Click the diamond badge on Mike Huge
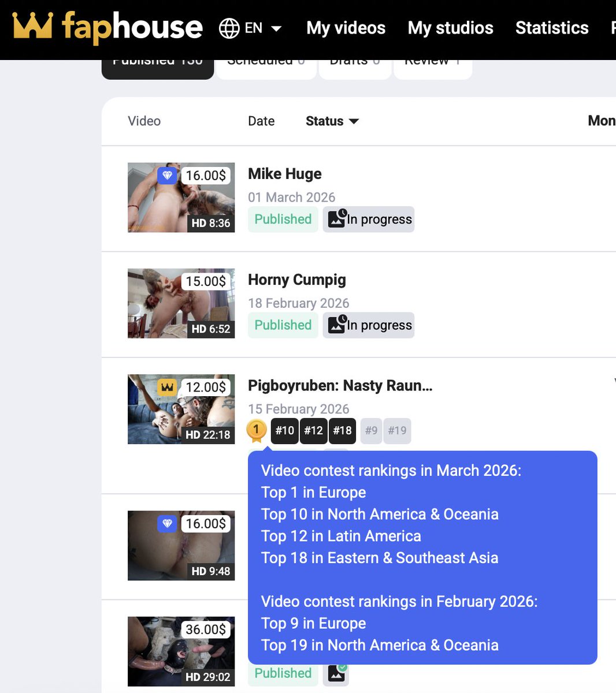The height and width of the screenshot is (693, 616). click(168, 176)
